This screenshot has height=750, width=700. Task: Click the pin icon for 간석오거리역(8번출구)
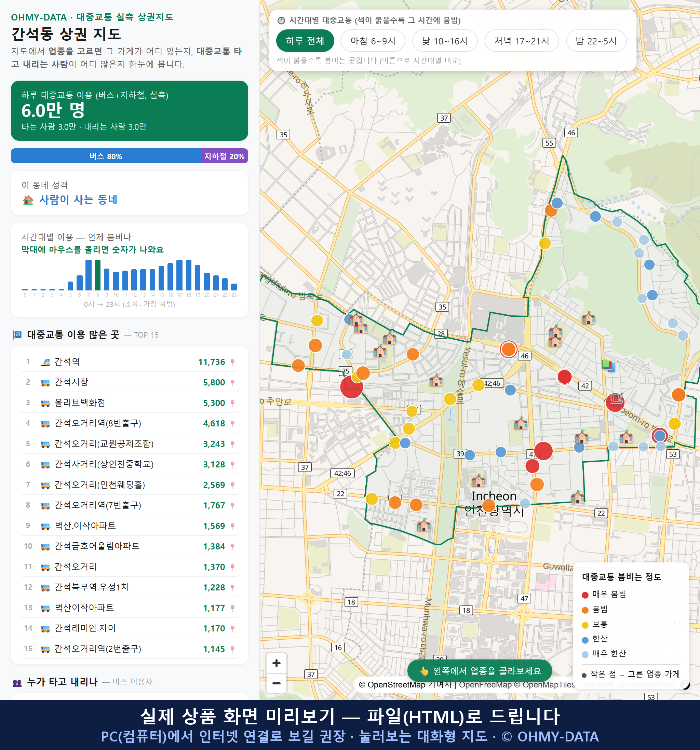coord(232,423)
